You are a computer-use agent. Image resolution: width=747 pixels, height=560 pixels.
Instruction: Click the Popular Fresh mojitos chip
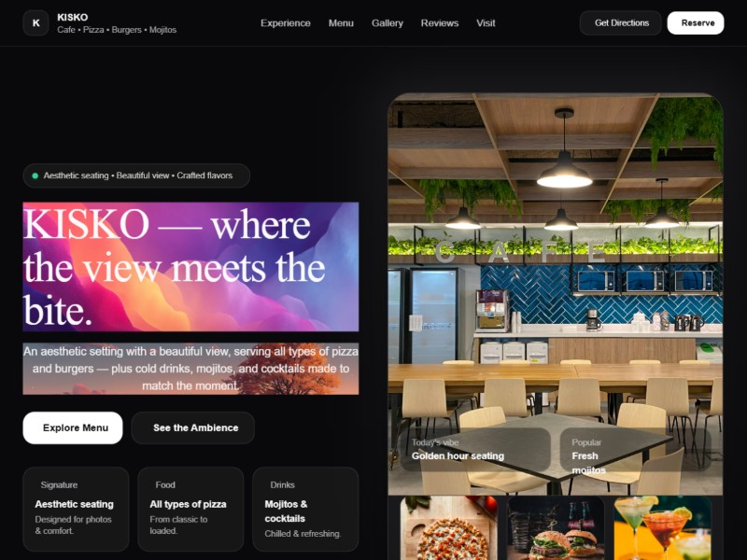pos(636,450)
